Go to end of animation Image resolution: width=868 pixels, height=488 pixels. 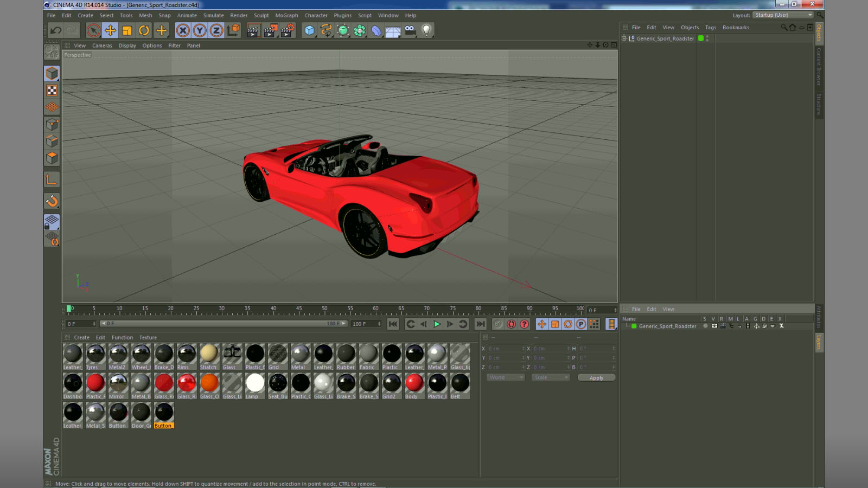481,324
